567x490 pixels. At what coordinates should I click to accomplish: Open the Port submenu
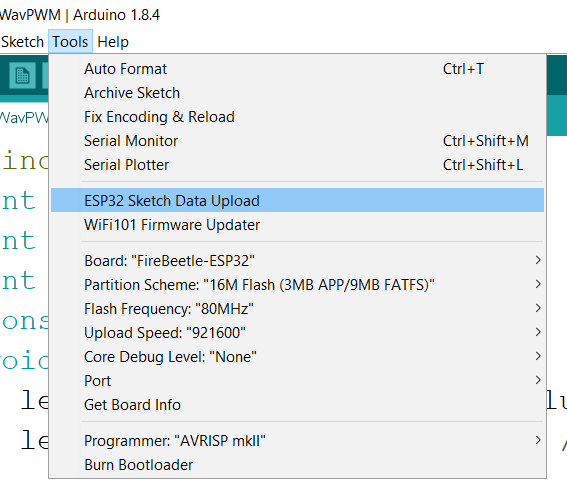click(x=297, y=380)
